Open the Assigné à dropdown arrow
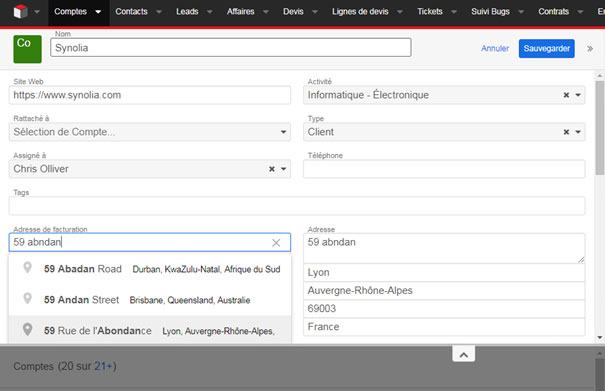605x391 pixels. [284, 169]
